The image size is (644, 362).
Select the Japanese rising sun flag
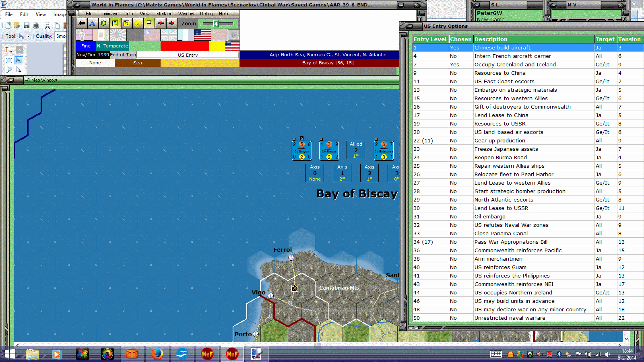click(x=118, y=35)
